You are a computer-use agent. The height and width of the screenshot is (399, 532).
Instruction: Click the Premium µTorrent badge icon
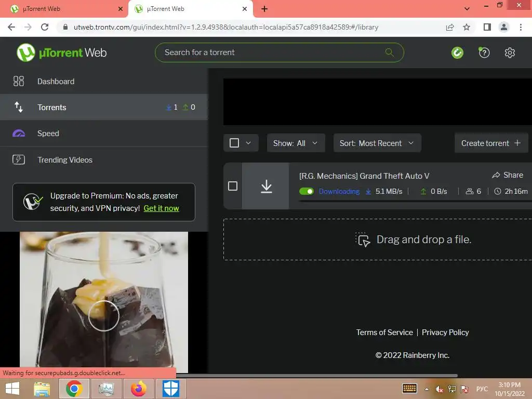[x=33, y=202]
